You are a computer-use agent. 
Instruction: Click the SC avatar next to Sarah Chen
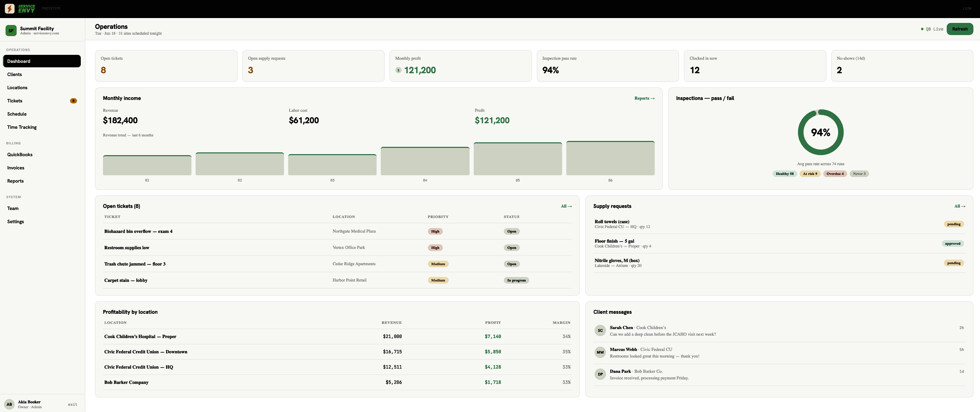[x=600, y=330]
